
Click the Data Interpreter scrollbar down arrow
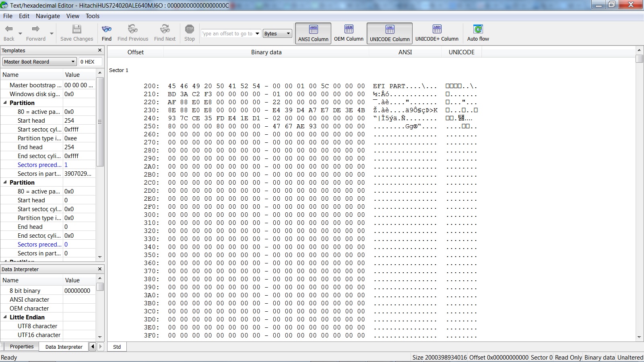100,337
